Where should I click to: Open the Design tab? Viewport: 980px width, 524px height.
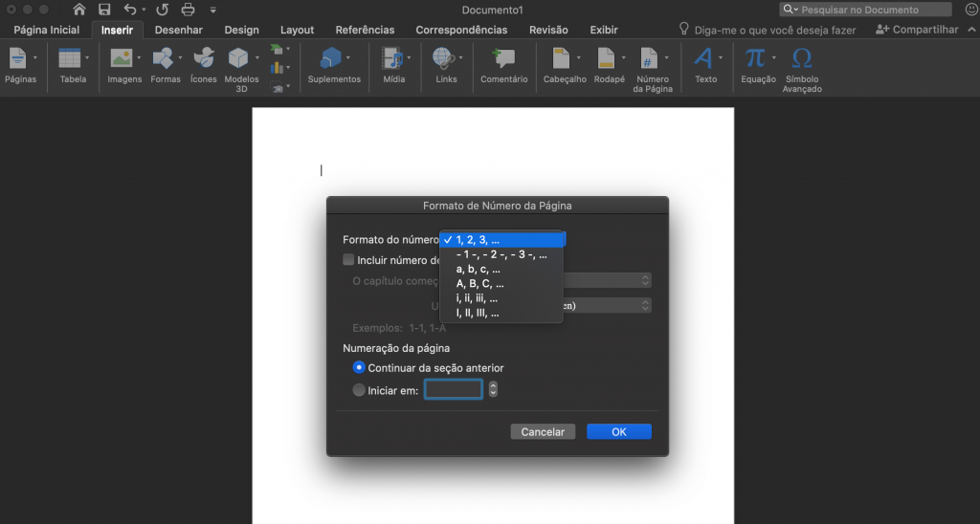pos(242,30)
